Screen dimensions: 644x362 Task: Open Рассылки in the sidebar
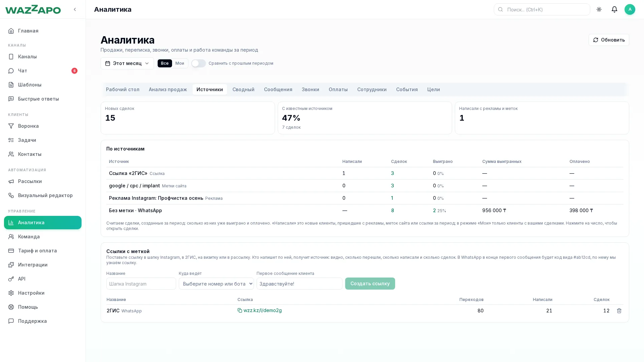tap(43, 181)
